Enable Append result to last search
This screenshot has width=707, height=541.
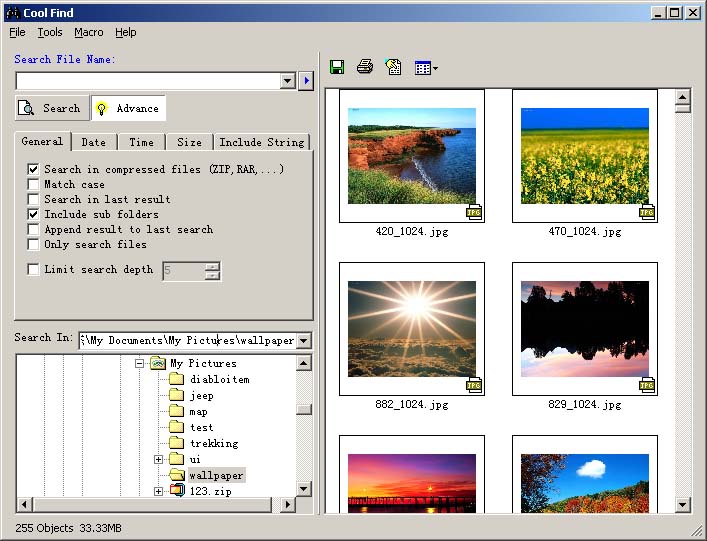33,229
